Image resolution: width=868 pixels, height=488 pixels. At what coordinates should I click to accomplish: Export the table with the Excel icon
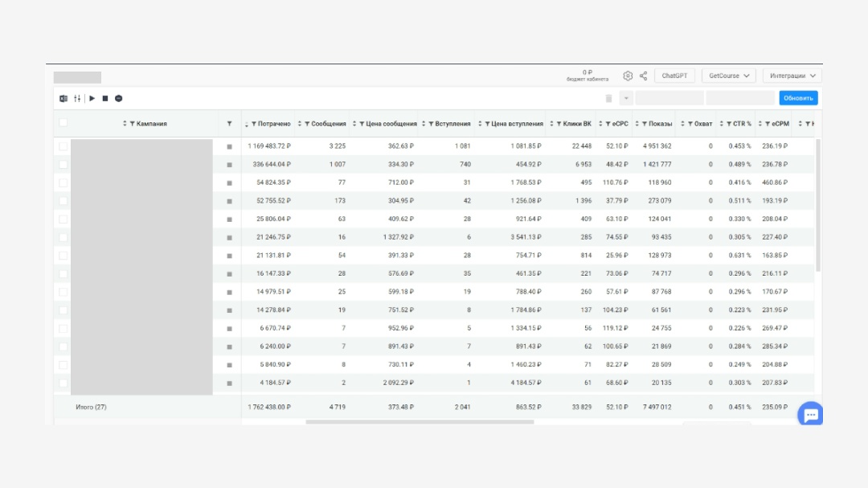click(63, 99)
